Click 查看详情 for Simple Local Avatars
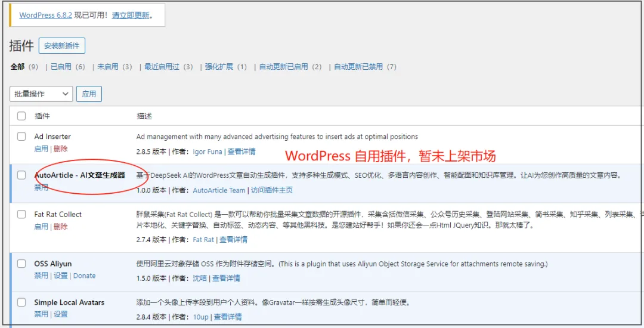Image resolution: width=644 pixels, height=328 pixels. tap(228, 317)
